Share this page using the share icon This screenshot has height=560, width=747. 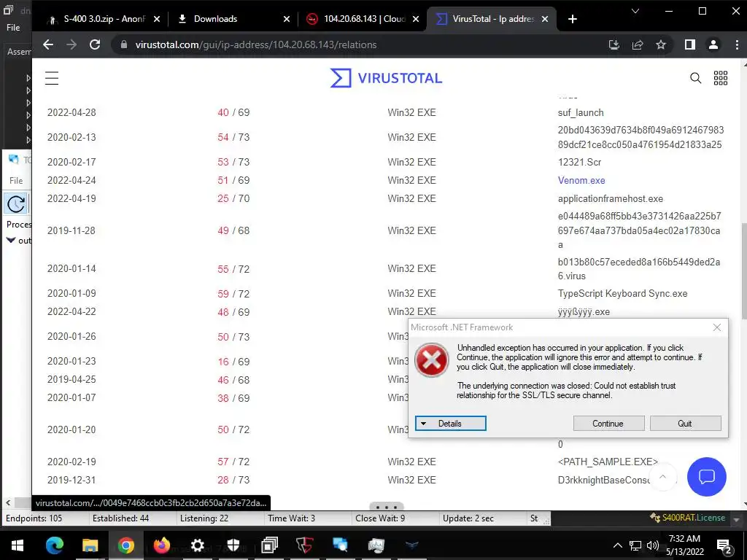pyautogui.click(x=638, y=44)
